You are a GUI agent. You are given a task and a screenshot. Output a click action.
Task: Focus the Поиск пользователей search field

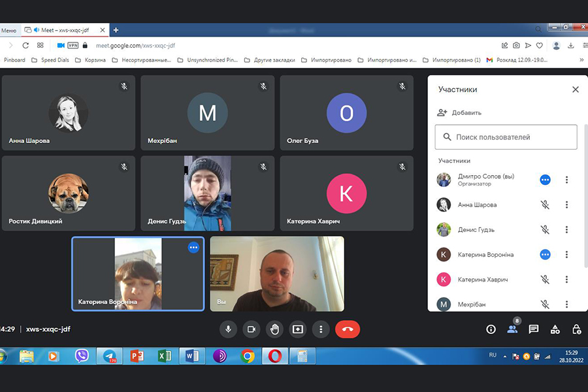coord(506,137)
